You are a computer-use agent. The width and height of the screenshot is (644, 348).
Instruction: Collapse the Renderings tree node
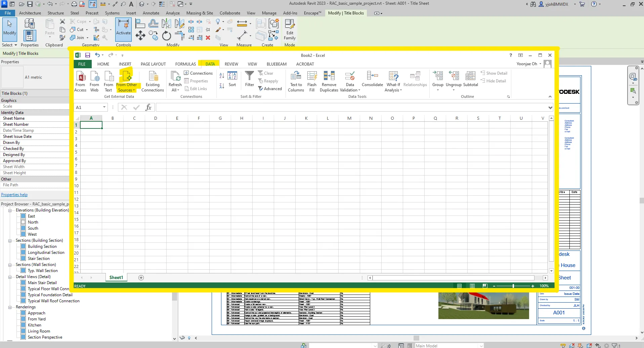[x=10, y=307]
